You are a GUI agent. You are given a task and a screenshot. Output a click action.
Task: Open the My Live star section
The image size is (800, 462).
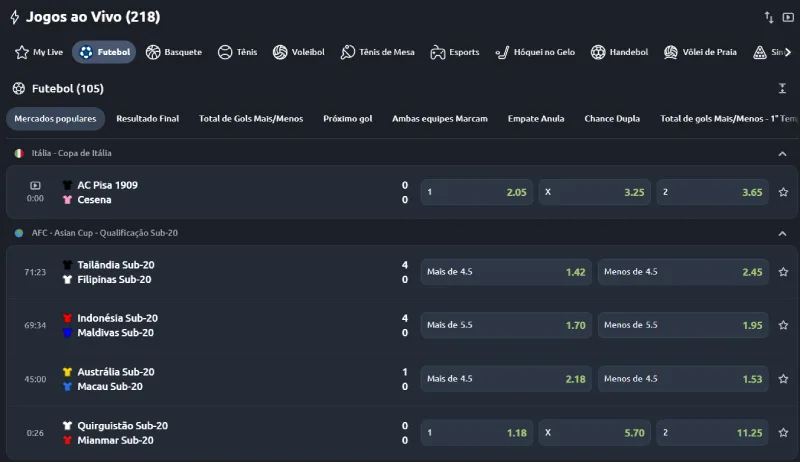point(37,52)
